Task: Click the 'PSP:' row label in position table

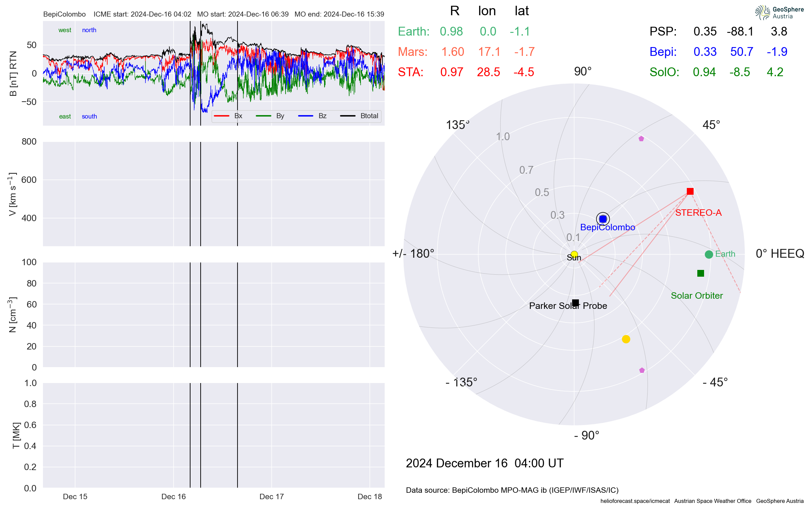Action: coord(663,31)
